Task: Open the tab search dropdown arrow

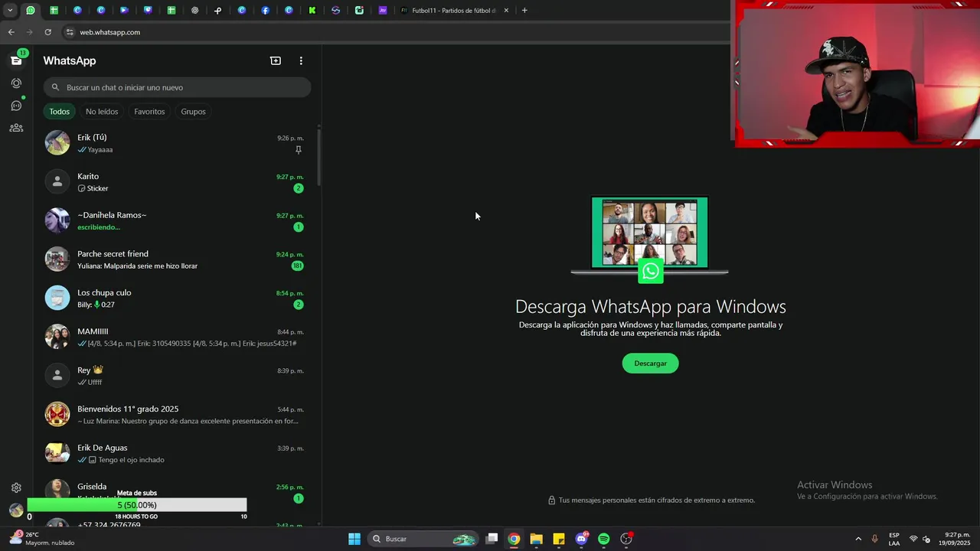Action: click(10, 11)
